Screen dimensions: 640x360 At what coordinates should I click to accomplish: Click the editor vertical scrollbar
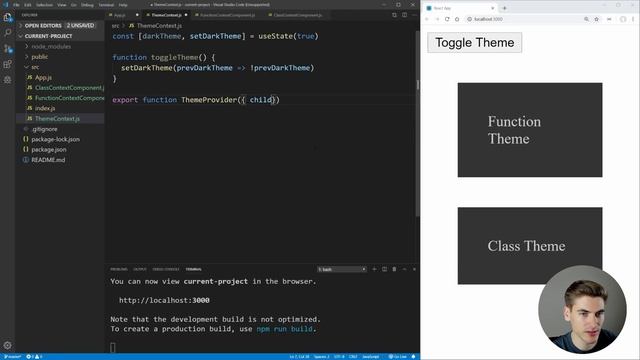pos(417,122)
